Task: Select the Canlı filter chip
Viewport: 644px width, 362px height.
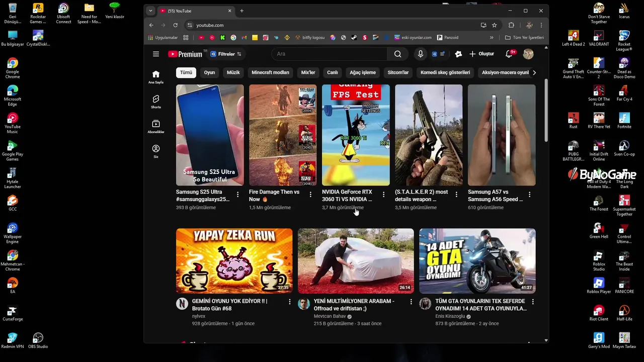Action: (333, 72)
